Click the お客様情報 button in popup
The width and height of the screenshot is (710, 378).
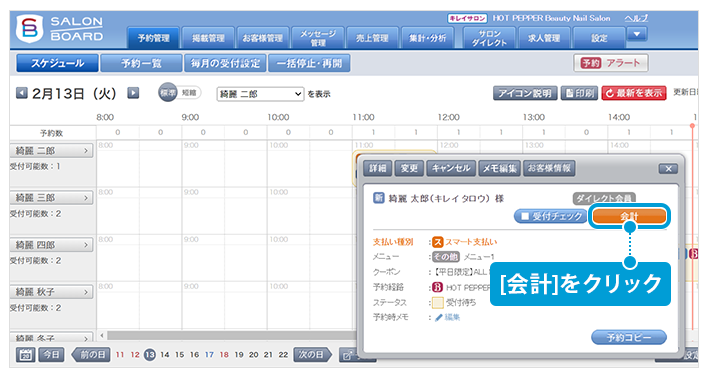click(549, 168)
